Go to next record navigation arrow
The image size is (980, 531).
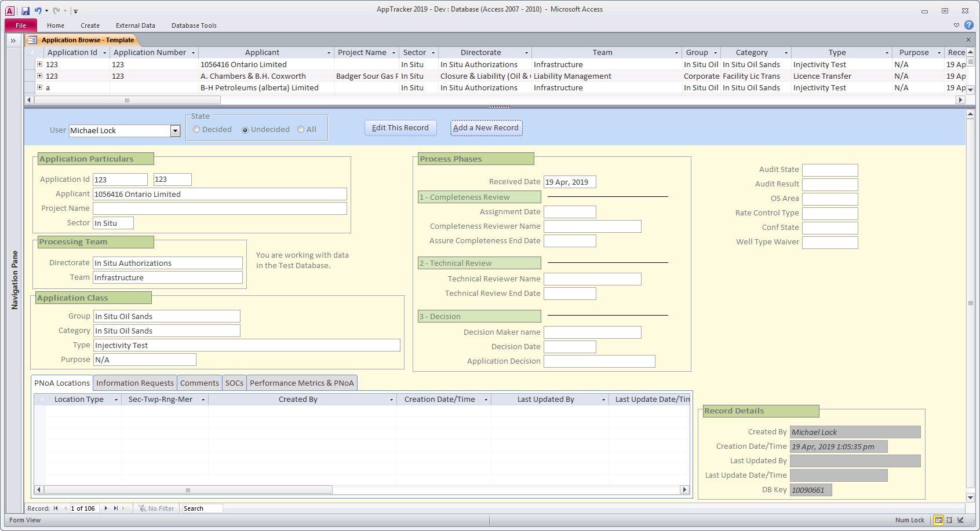coord(105,508)
